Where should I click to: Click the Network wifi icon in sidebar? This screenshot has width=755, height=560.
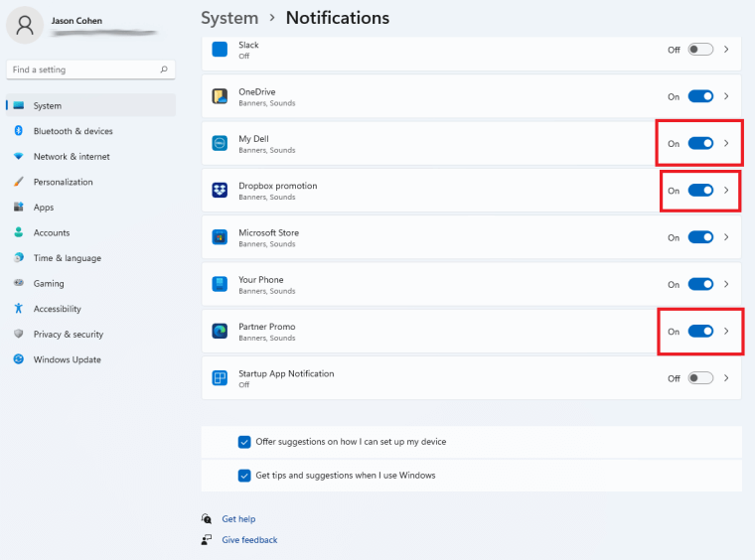[18, 156]
